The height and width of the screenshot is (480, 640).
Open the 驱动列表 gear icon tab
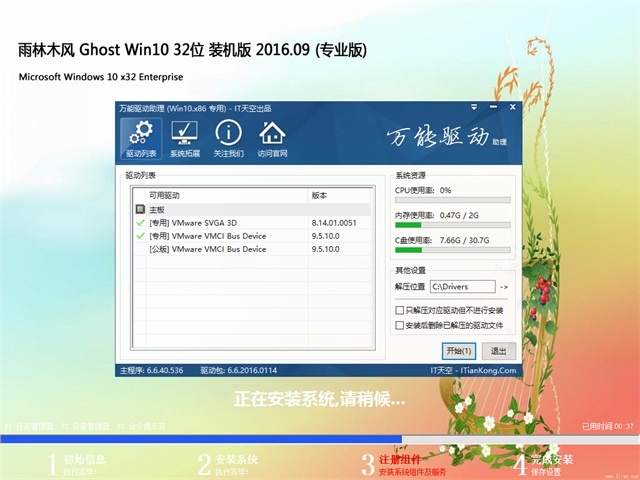141,139
